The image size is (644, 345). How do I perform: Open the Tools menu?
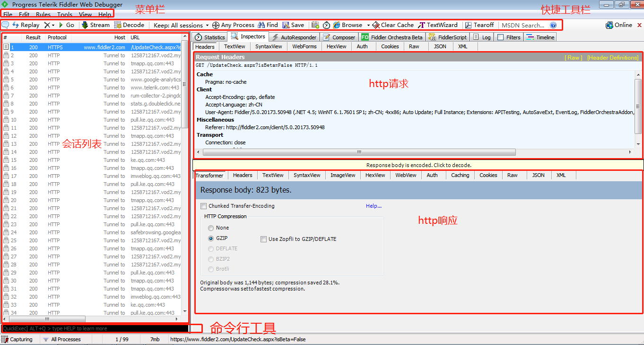point(65,15)
